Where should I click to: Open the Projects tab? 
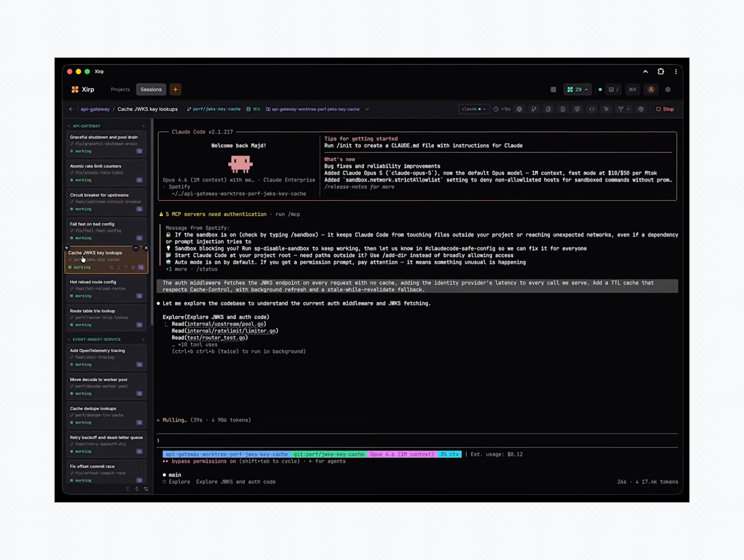pyautogui.click(x=120, y=89)
